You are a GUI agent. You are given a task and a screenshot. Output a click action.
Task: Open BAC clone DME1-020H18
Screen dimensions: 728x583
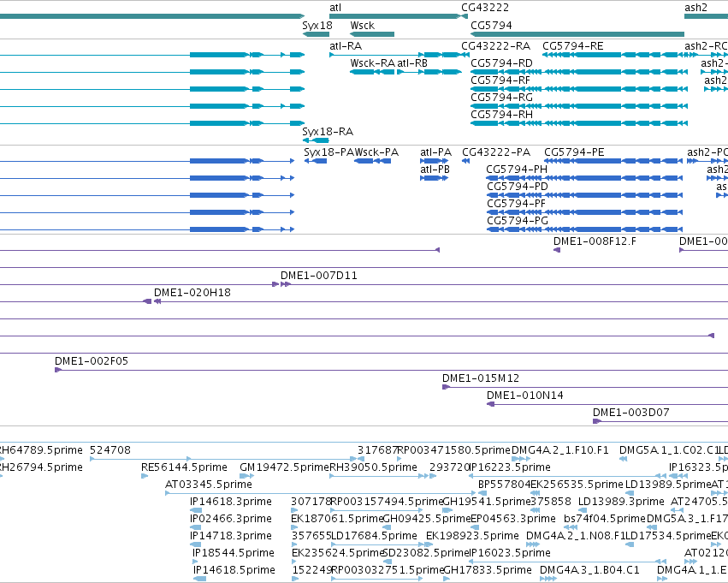pyautogui.click(x=192, y=293)
